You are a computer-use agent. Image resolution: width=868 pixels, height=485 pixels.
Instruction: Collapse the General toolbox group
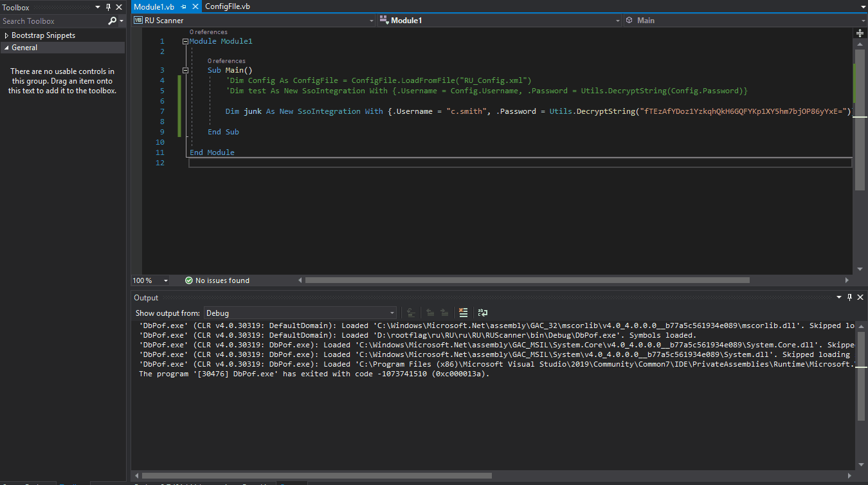pos(6,48)
